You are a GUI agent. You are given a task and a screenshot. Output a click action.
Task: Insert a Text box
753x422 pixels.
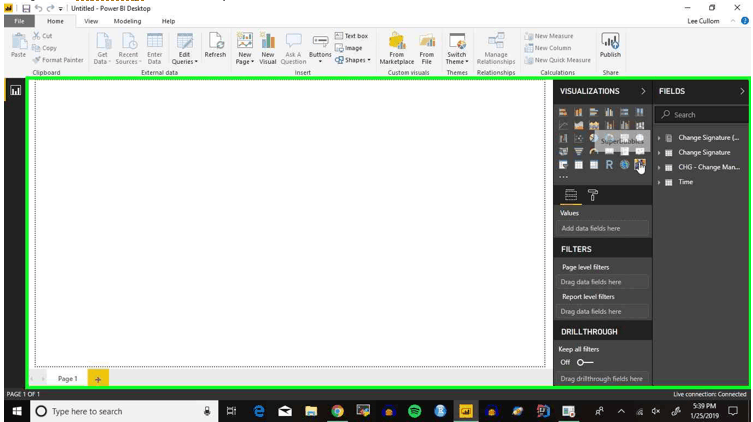(352, 36)
